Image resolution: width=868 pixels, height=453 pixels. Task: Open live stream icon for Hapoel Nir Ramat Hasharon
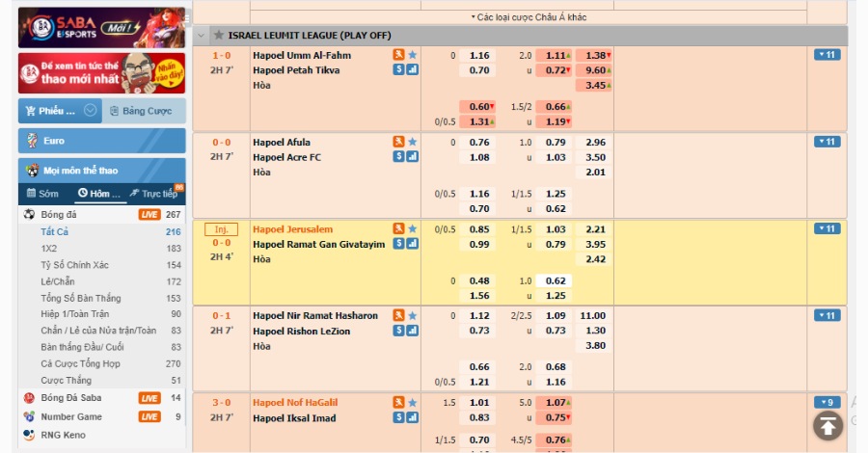pos(398,315)
